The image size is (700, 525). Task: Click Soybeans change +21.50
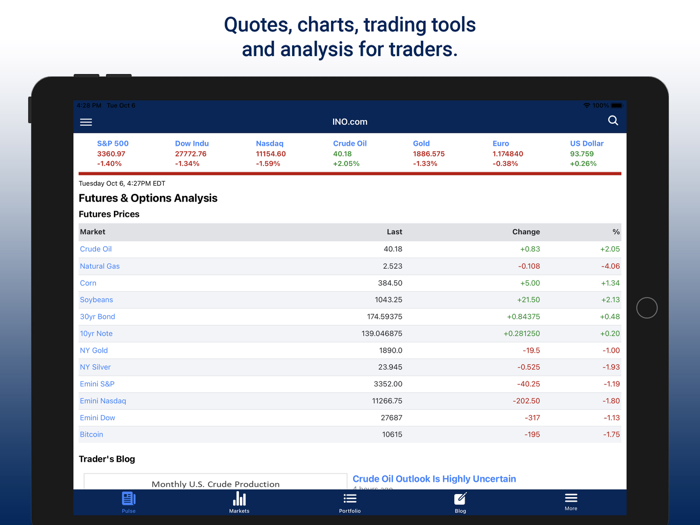click(529, 300)
